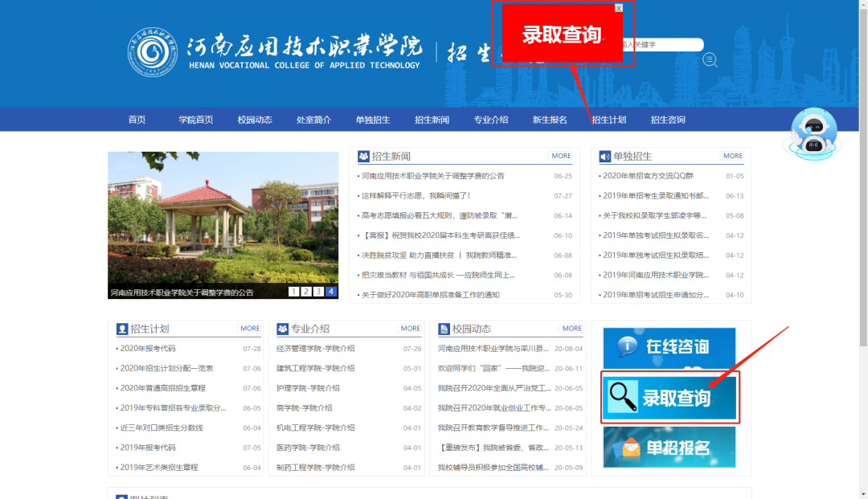This screenshot has width=868, height=499.
Task: Open 招生计划 navigation item
Action: [609, 120]
